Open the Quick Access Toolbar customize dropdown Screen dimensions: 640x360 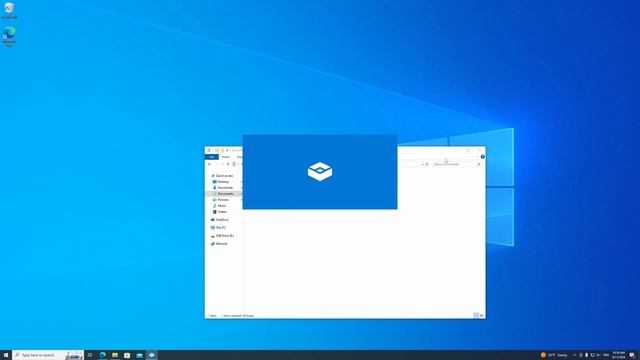pyautogui.click(x=227, y=150)
